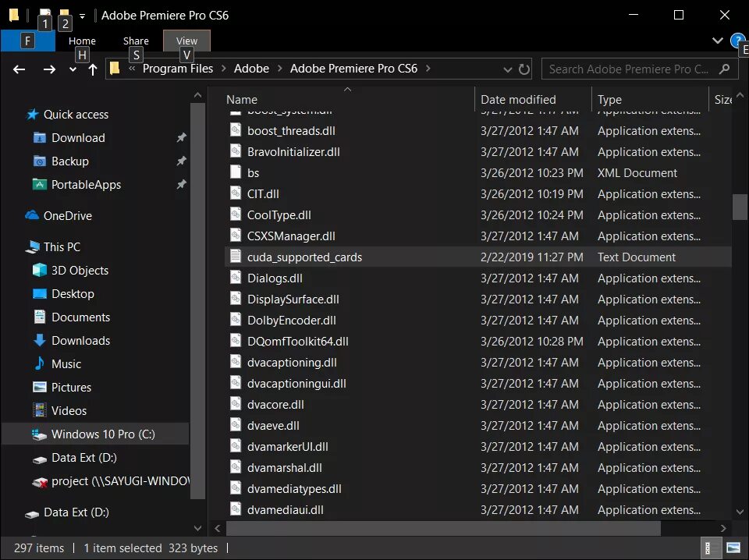Open the Music folder

click(x=66, y=363)
